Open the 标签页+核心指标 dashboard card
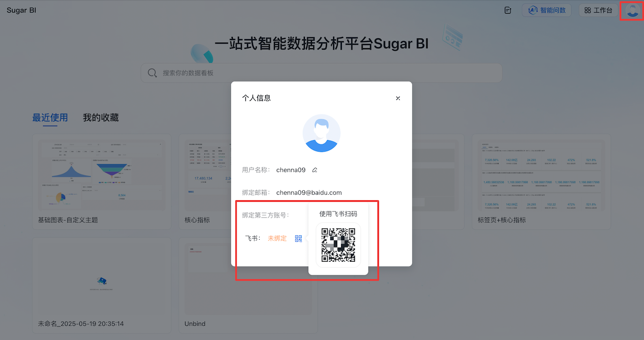 [541, 181]
